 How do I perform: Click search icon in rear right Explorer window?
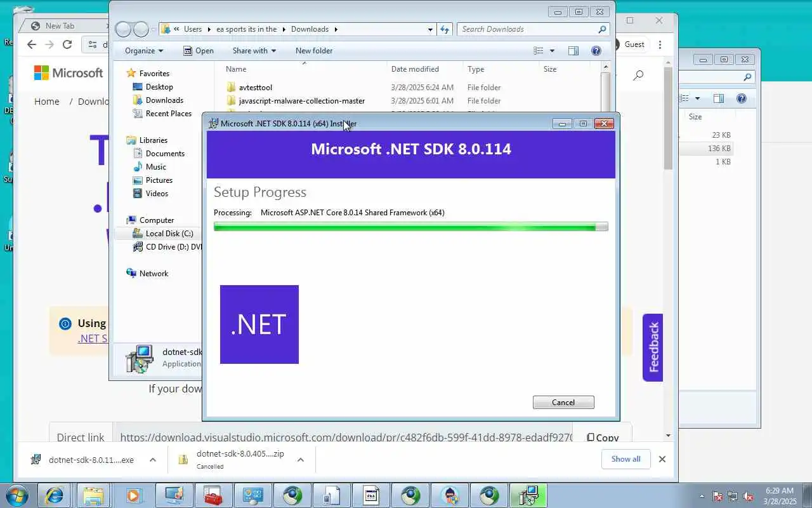tap(747, 77)
